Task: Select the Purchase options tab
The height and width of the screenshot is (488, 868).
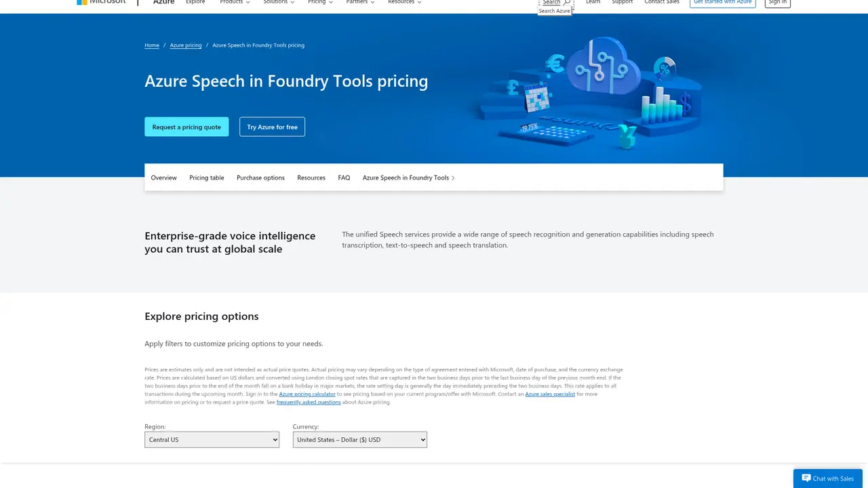Action: point(260,178)
